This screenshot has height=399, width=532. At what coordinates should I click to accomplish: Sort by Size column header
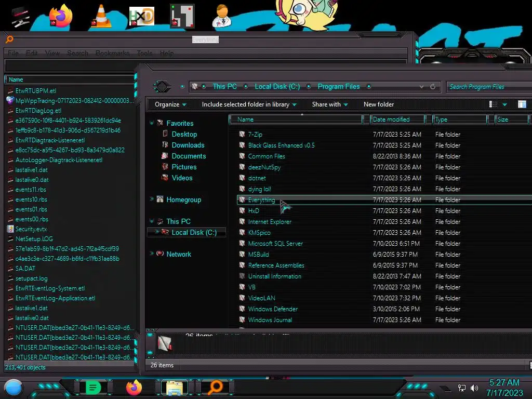click(x=512, y=119)
